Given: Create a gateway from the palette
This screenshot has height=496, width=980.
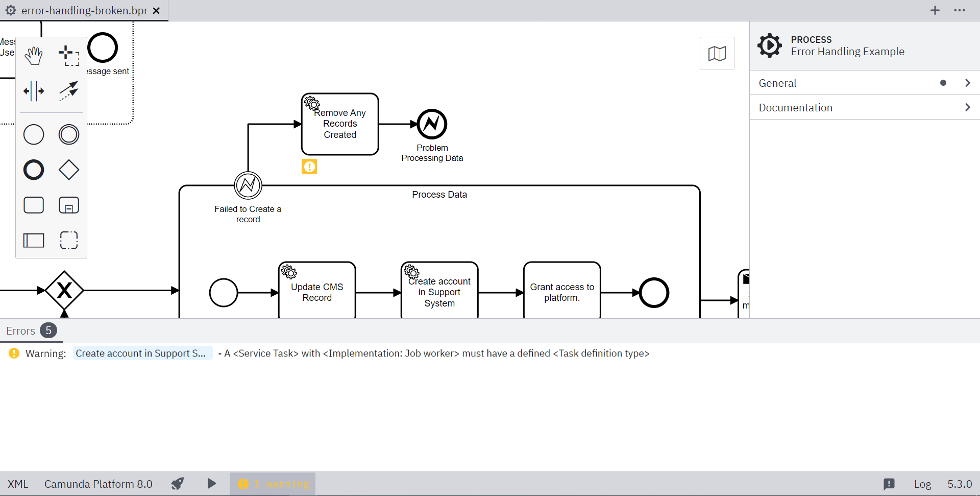Looking at the screenshot, I should (69, 170).
